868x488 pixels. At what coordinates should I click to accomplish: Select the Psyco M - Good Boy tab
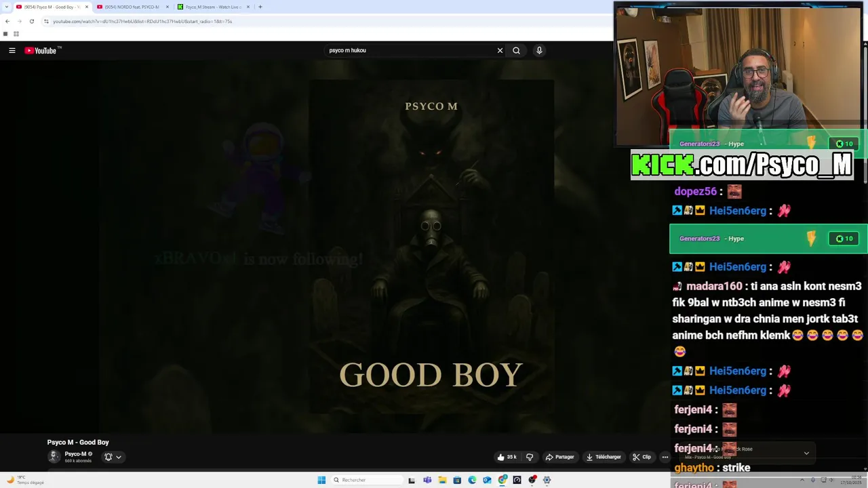(x=52, y=7)
